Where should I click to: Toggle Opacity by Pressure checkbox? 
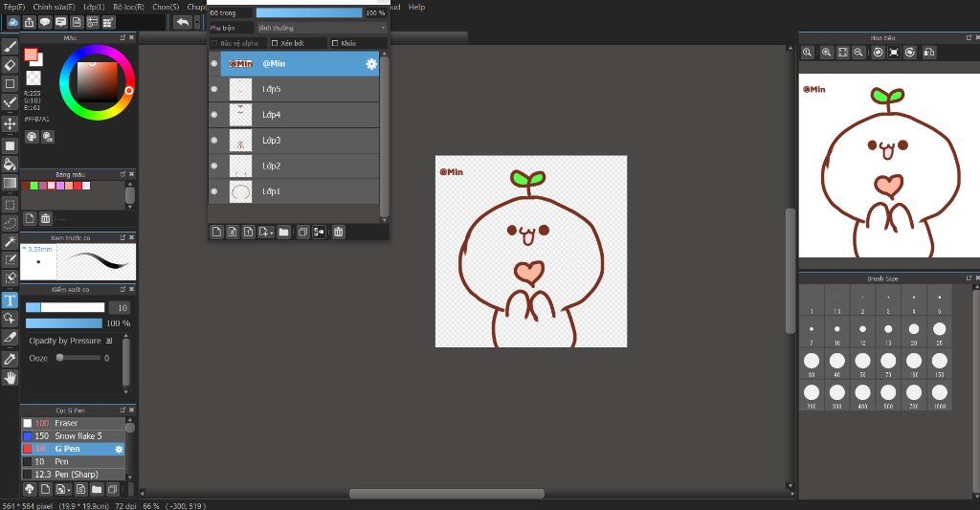click(x=109, y=341)
